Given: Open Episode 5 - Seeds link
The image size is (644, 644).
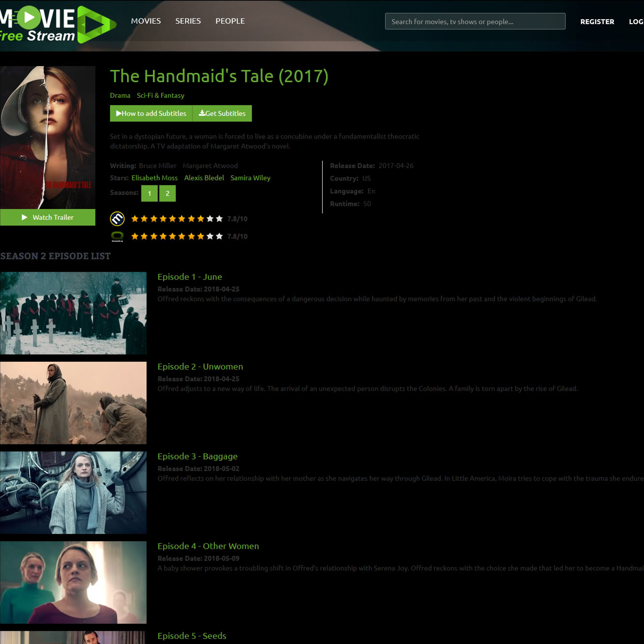Looking at the screenshot, I should coord(192,636).
